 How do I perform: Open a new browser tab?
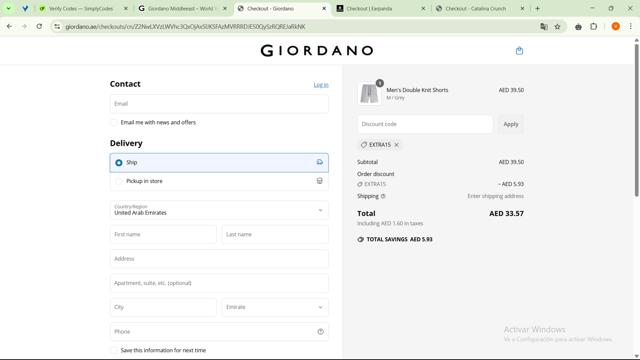point(538,9)
